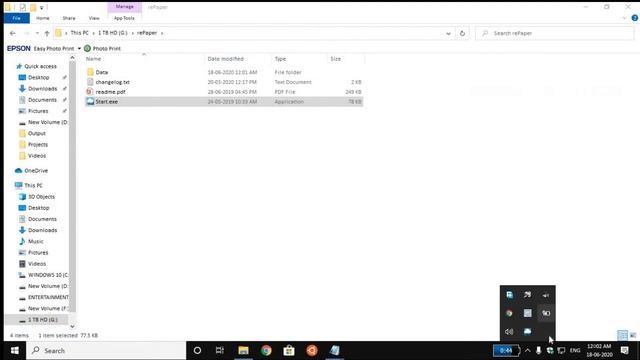Open the Easy Photo Print dropdown arrow

[x=79, y=49]
